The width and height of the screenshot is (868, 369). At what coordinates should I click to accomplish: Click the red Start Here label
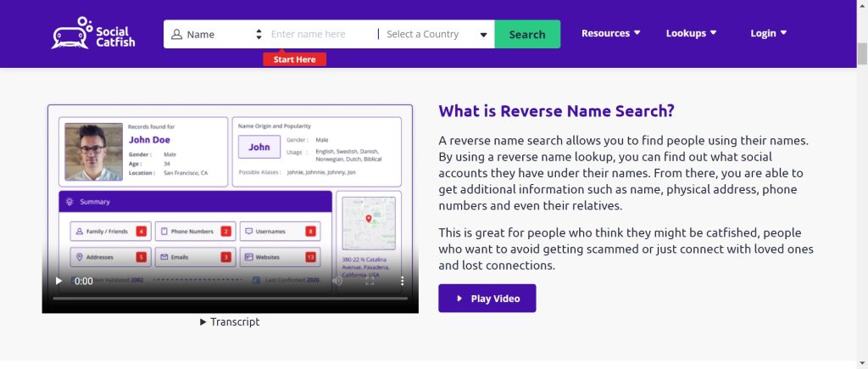tap(294, 59)
